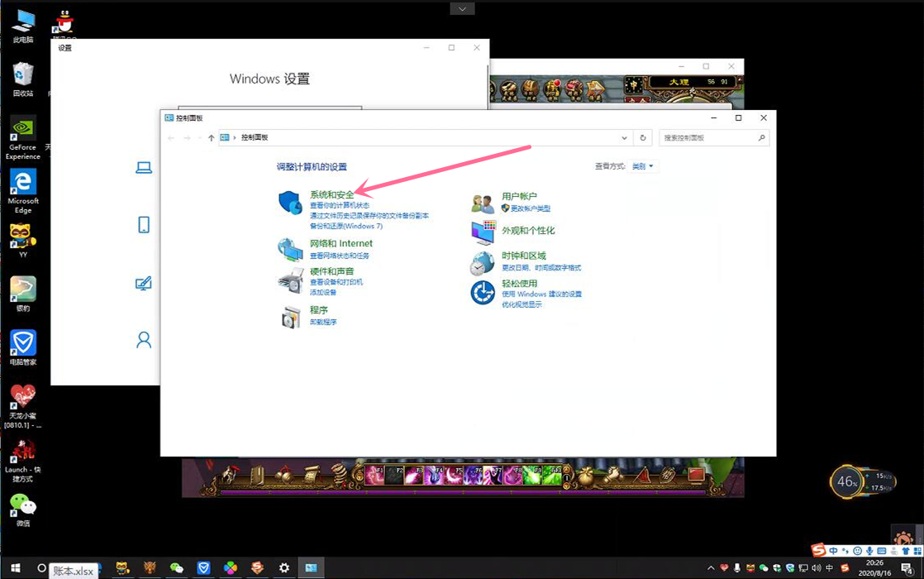924x579 pixels.
Task: Click in 搜索控制面板 search box
Action: 714,138
